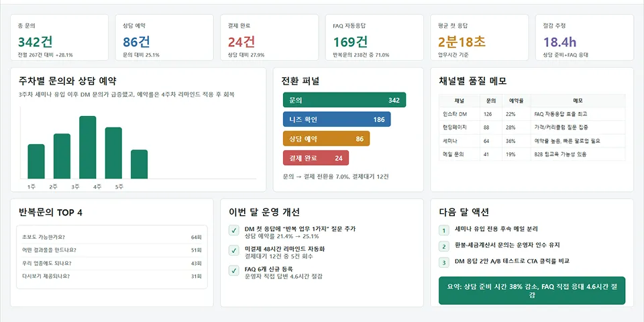Click the funnel note '문의 → 결제 전환율 7.0%'

click(x=335, y=176)
